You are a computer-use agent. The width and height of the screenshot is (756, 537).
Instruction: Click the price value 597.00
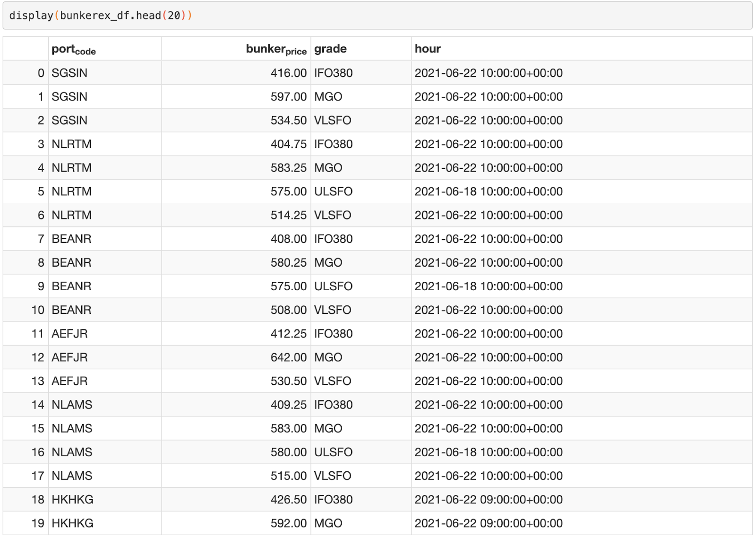coord(289,96)
